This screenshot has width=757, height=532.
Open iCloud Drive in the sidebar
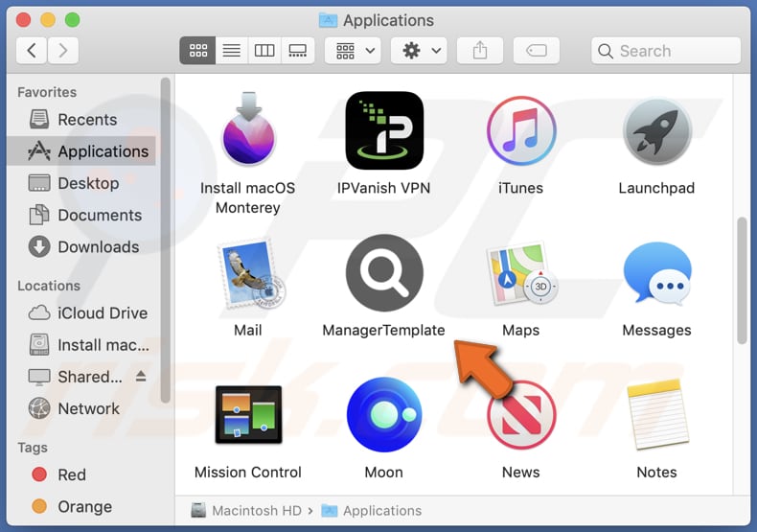[x=81, y=312]
